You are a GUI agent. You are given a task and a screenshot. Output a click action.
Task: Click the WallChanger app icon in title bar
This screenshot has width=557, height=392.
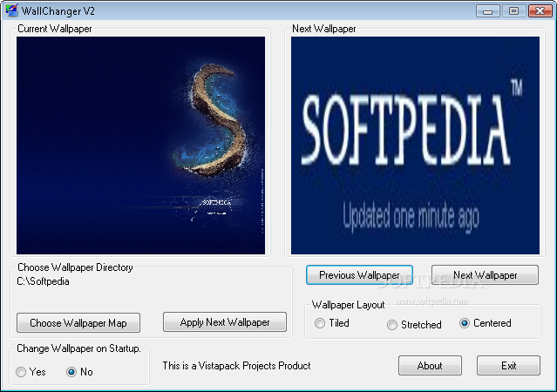point(11,10)
